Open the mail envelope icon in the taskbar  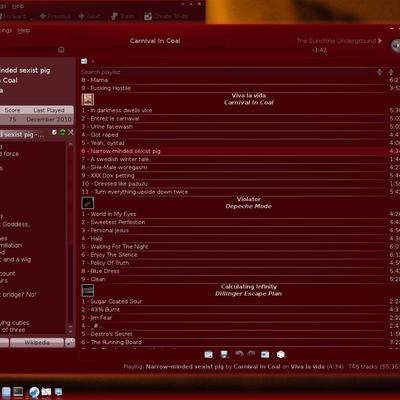(x=46, y=392)
